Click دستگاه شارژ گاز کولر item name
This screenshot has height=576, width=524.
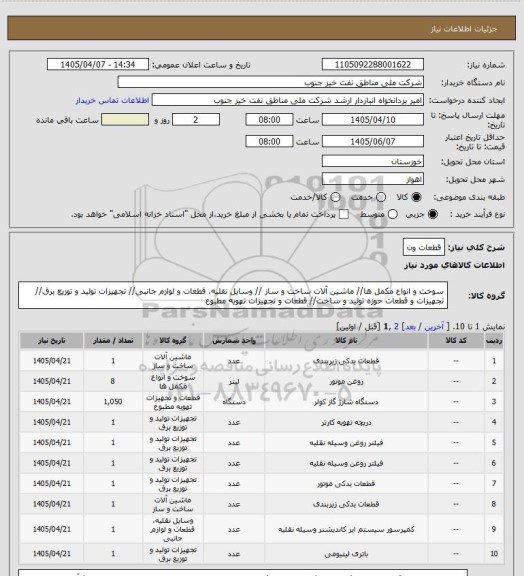(346, 402)
